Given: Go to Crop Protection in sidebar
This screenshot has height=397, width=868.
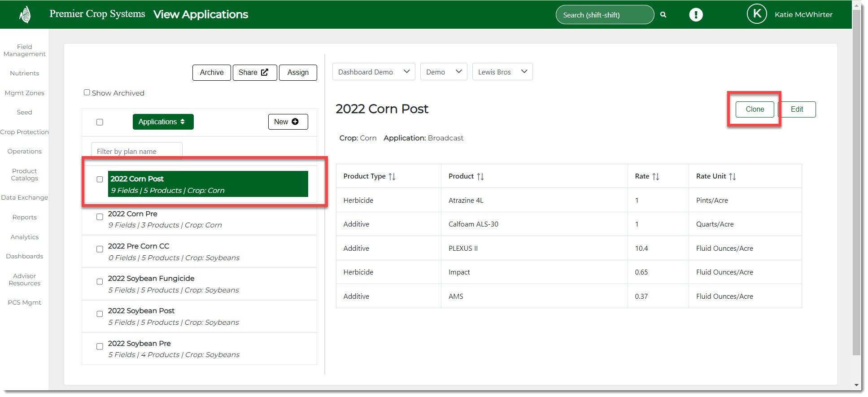Looking at the screenshot, I should point(25,132).
